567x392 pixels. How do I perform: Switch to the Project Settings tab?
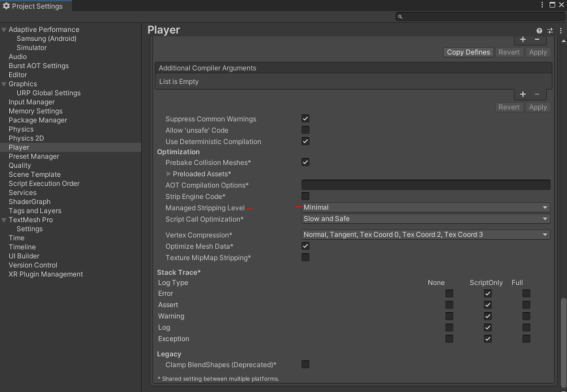35,6
